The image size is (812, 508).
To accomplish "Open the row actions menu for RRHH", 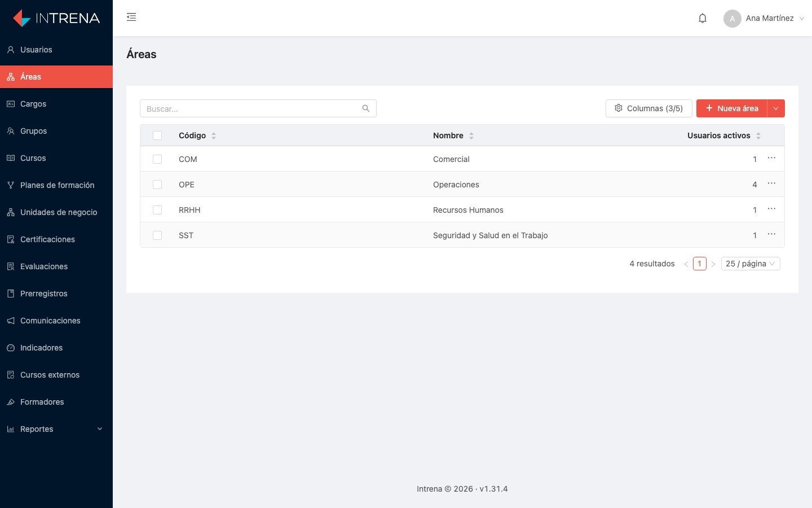I will pyautogui.click(x=771, y=209).
